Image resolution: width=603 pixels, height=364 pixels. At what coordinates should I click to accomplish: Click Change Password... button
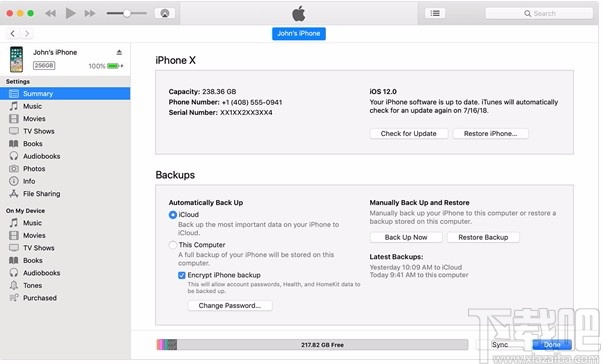230,306
